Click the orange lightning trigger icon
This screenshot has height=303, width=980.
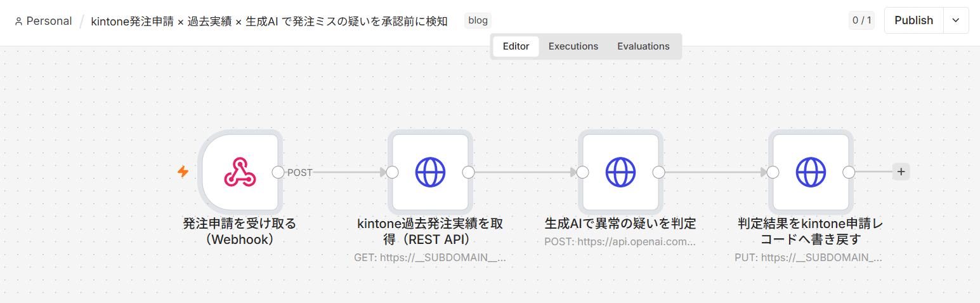(183, 172)
